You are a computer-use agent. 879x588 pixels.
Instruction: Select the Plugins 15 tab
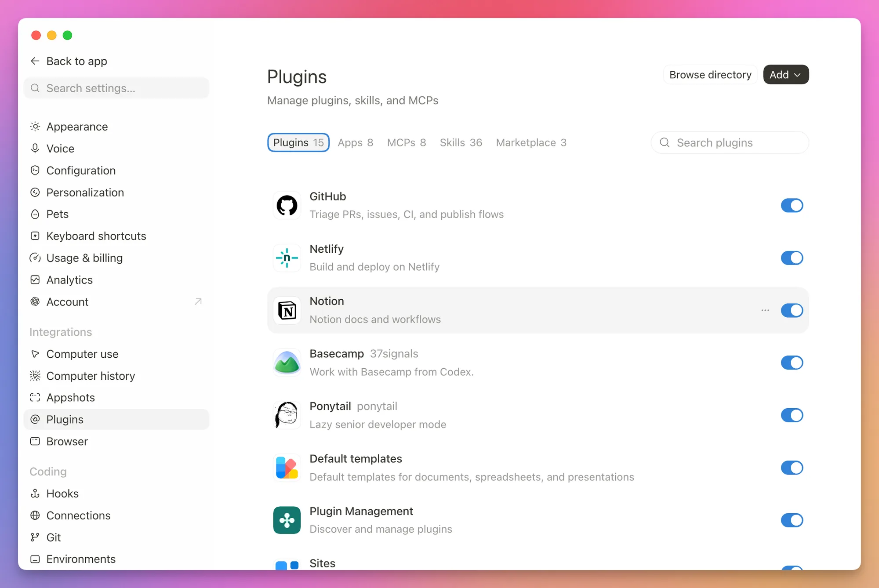(298, 142)
